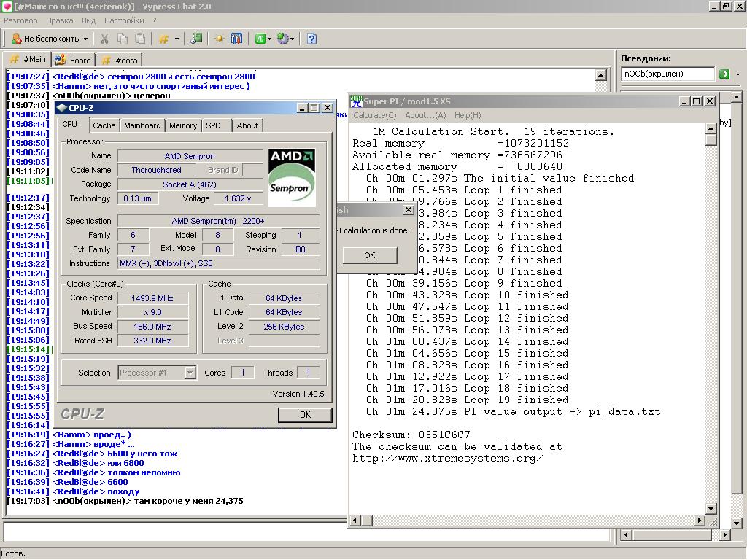Image resolution: width=747 pixels, height=560 pixels.
Task: Click the 'AMD Sempron' Name value in CPU-Z
Action: pyautogui.click(x=190, y=156)
